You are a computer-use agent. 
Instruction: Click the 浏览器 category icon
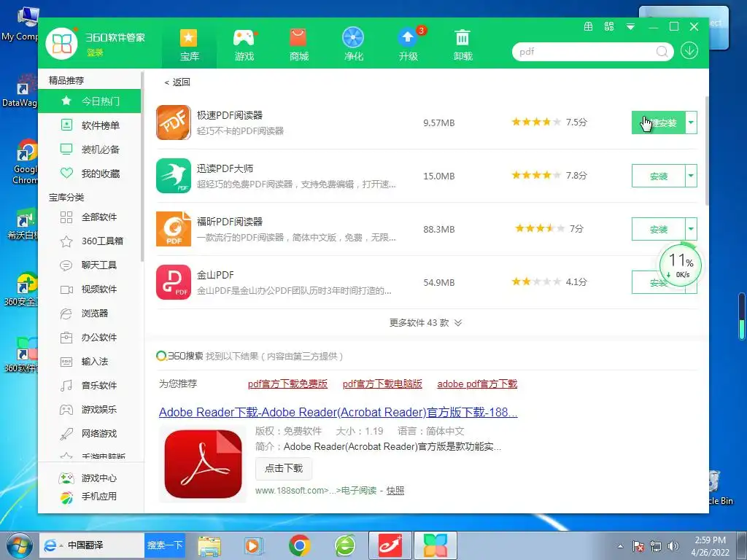(x=66, y=314)
